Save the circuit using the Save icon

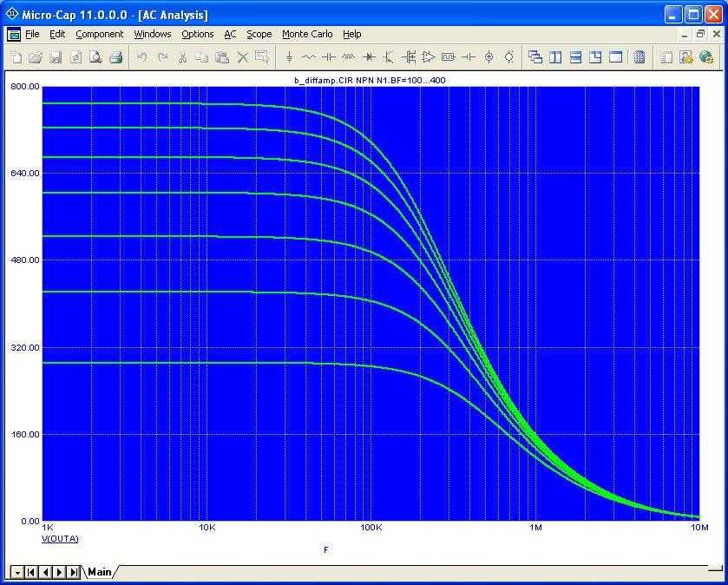pos(55,56)
